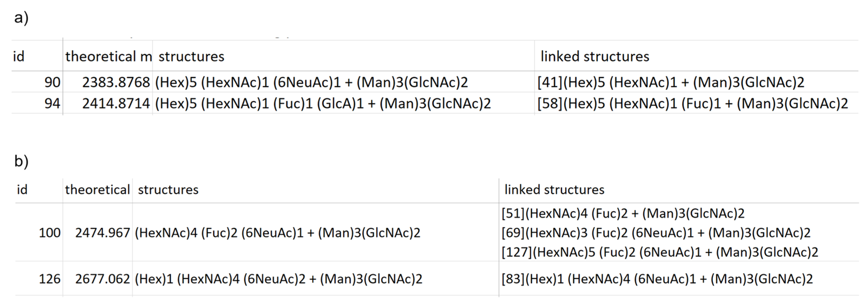Image resolution: width=868 pixels, height=305 pixels.
Task: Click "linked structures" header in table a
Action: pos(595,56)
